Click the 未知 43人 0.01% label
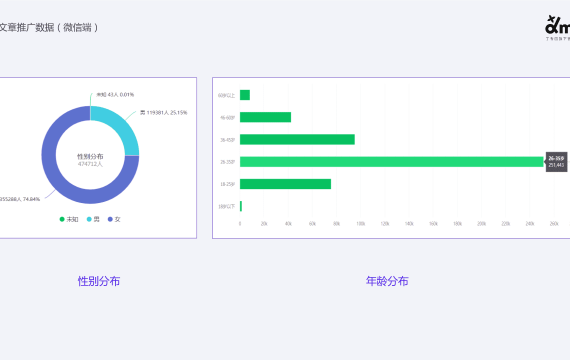Screen dimensions: 570x360 pos(115,95)
